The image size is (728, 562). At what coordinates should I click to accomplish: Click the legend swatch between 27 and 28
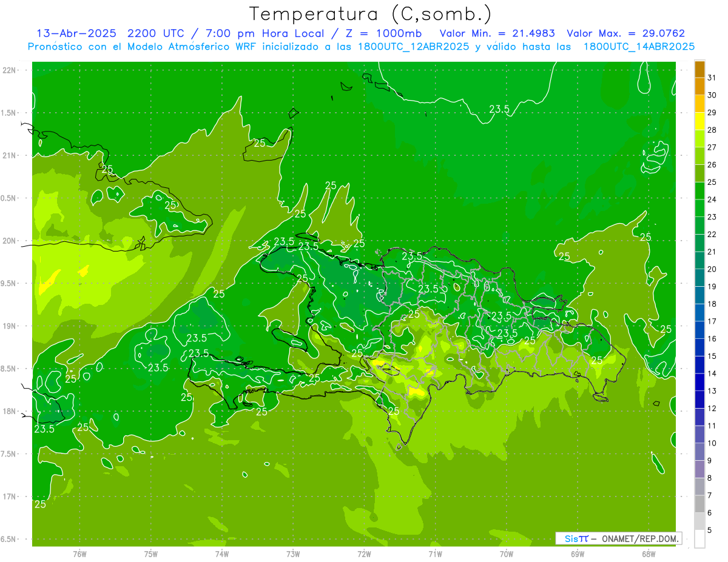coord(699,139)
